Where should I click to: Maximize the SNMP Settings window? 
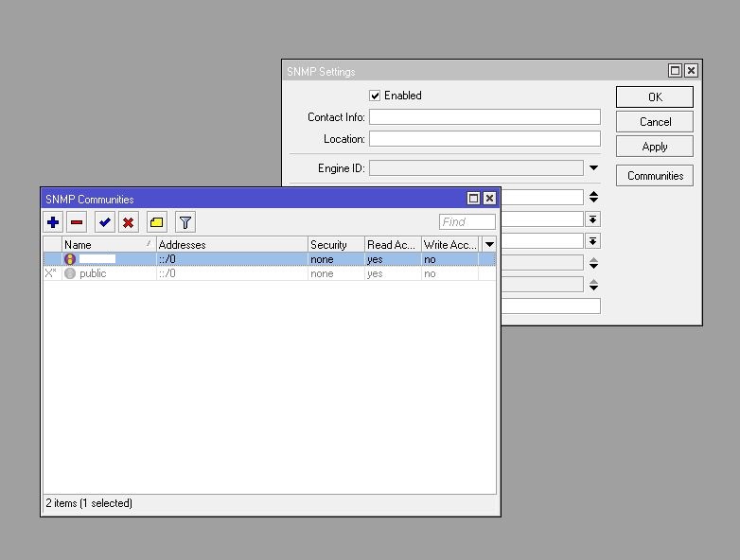[675, 71]
